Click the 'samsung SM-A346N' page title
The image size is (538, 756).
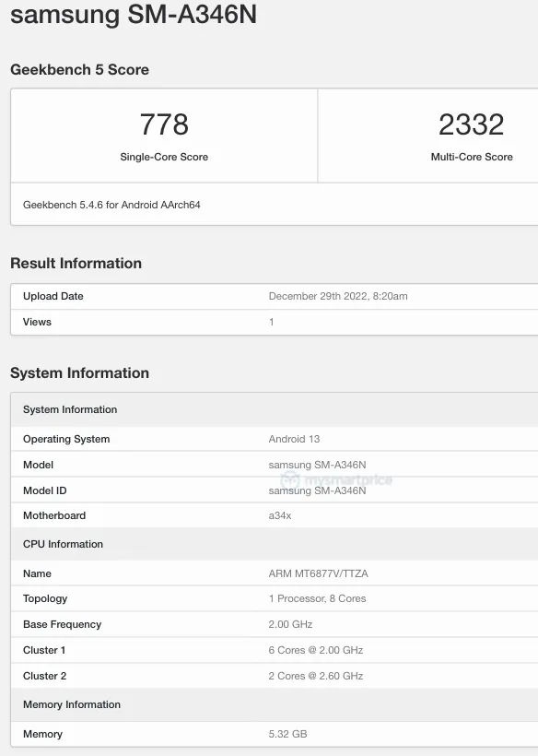(134, 15)
